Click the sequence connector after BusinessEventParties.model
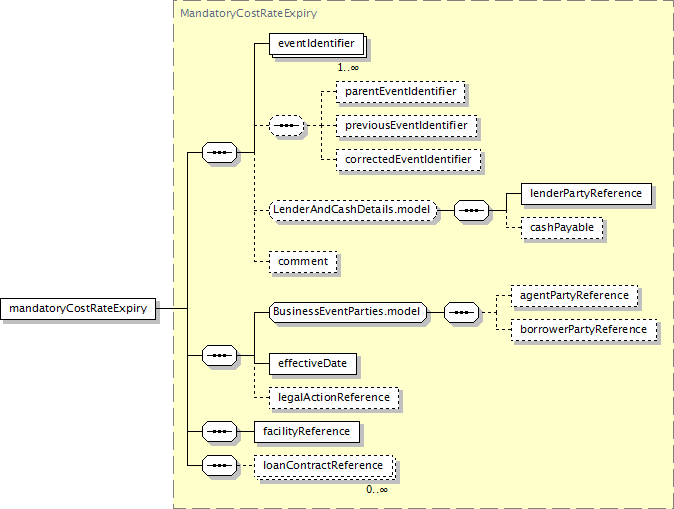 [461, 313]
